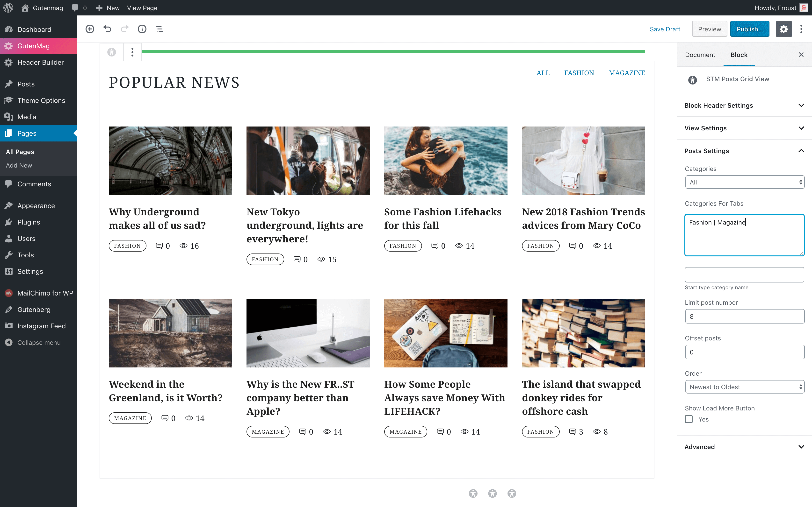The width and height of the screenshot is (812, 507).
Task: Toggle the Show Load More Button Yes checkbox
Action: click(x=689, y=419)
